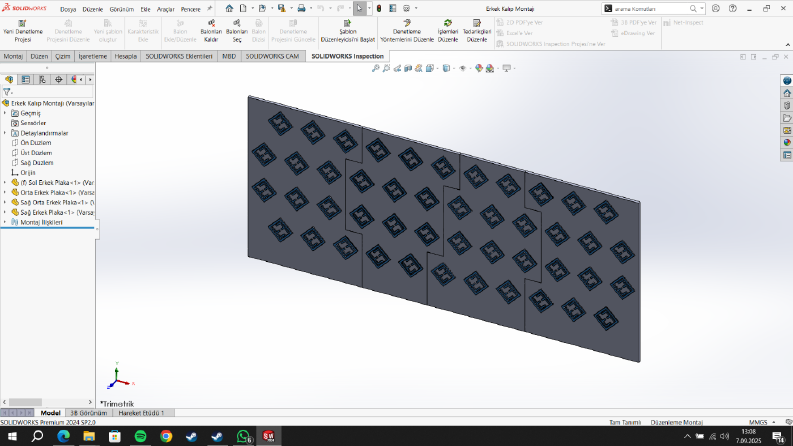
Task: Switch to the 3B Görünüm bottom tab
Action: click(x=89, y=413)
